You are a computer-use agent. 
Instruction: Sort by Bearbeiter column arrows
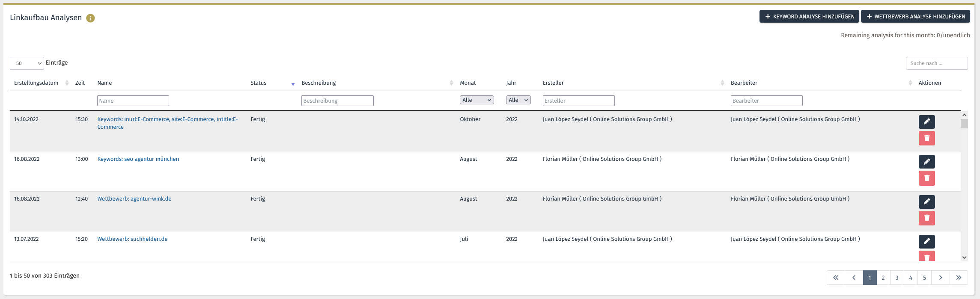(910, 83)
